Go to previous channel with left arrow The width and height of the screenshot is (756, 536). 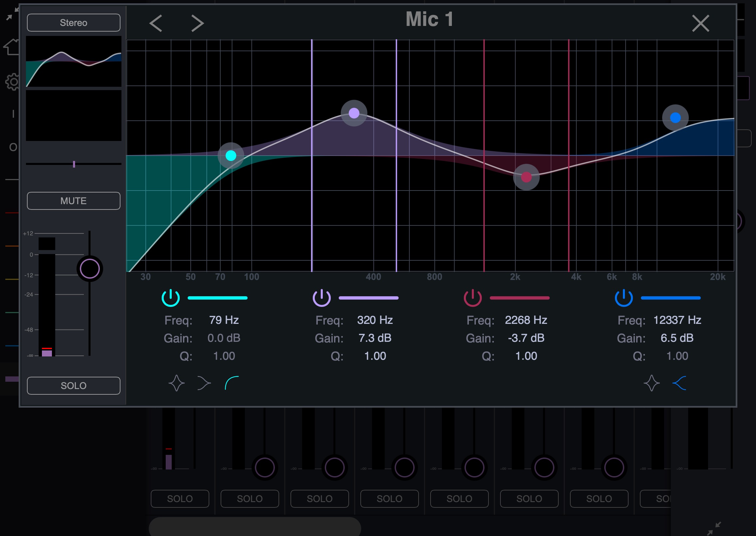point(156,23)
